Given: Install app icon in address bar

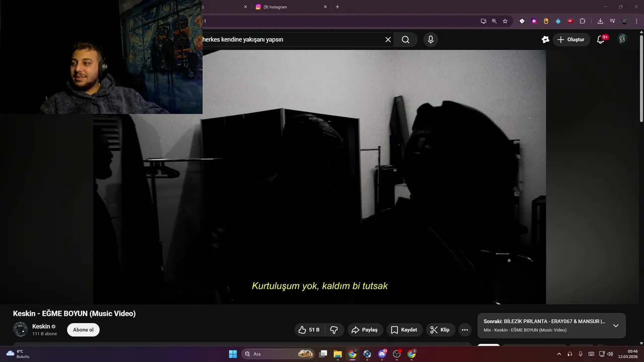Looking at the screenshot, I should [x=484, y=21].
